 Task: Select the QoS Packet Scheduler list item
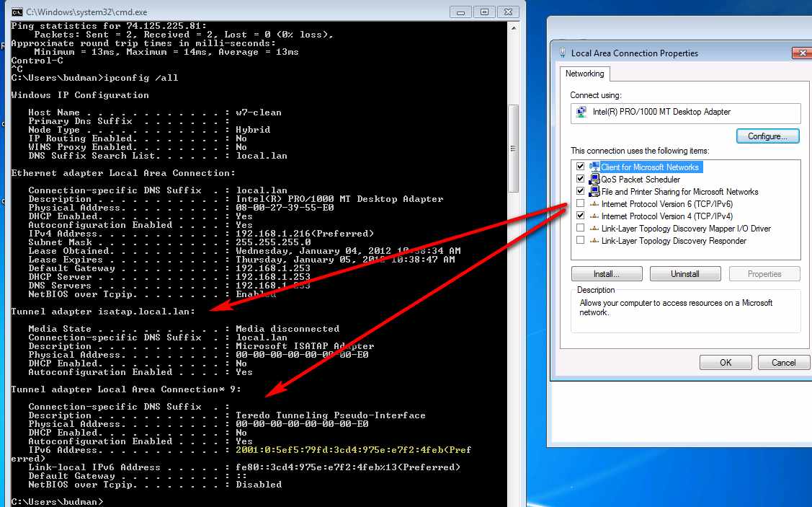(641, 180)
